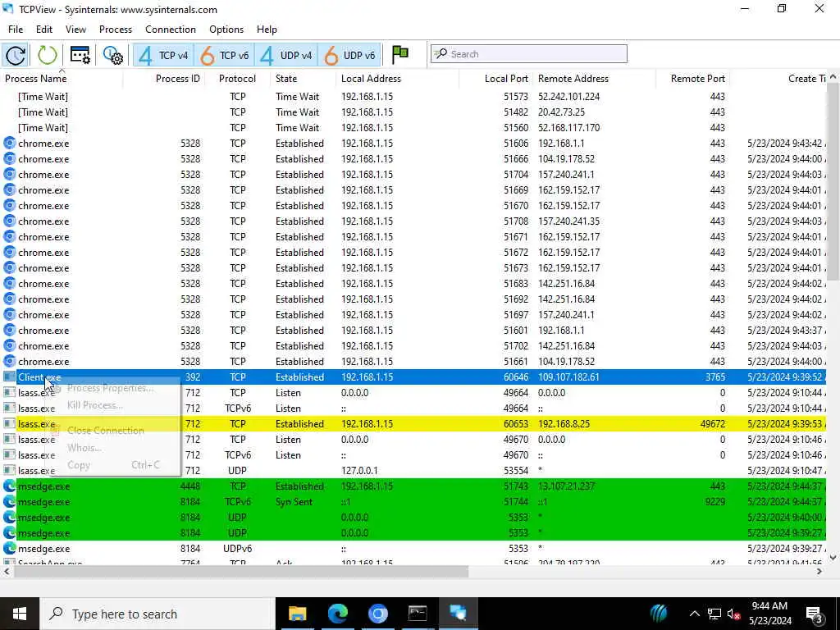Click taskbar search box
This screenshot has height=630, width=840.
(157, 614)
